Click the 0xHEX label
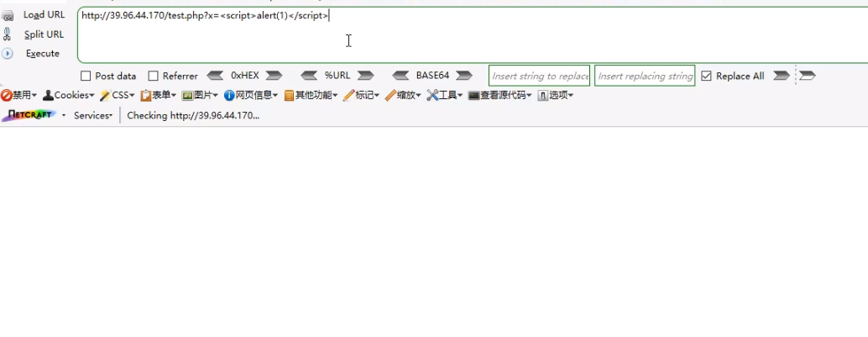The height and width of the screenshot is (337, 868). pyautogui.click(x=244, y=76)
